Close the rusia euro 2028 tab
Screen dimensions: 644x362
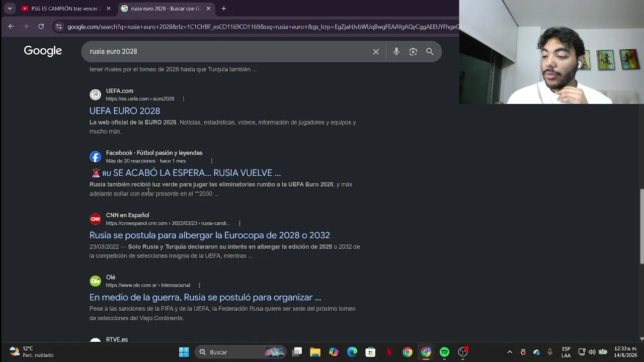208,9
